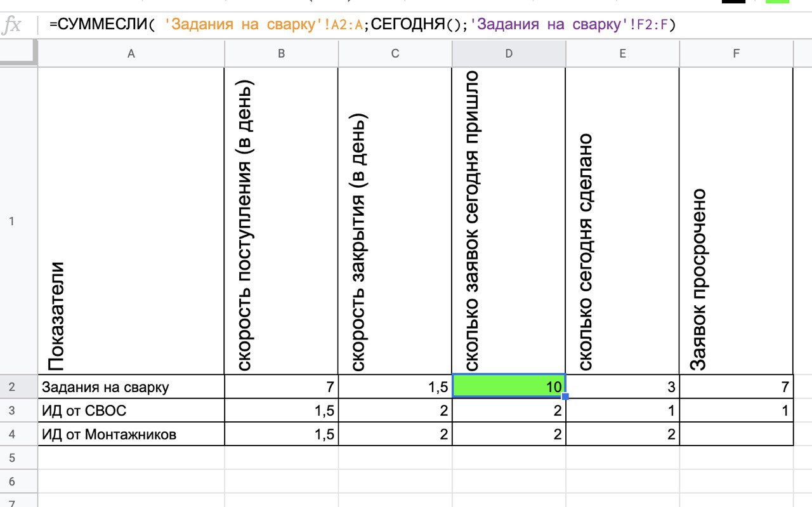Select column B header
Image resolution: width=812 pixels, height=507 pixels.
point(281,54)
